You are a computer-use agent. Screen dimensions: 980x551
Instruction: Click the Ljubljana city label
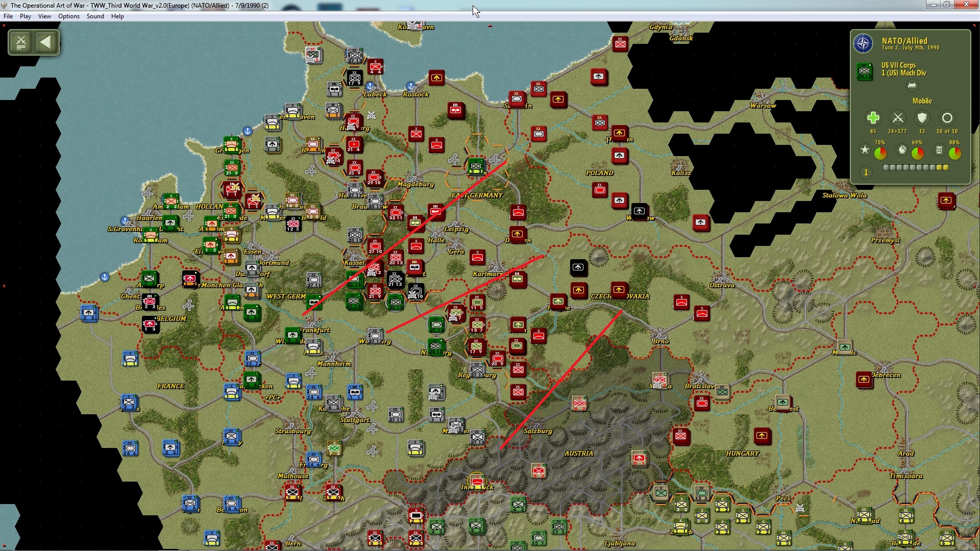pyautogui.click(x=620, y=543)
